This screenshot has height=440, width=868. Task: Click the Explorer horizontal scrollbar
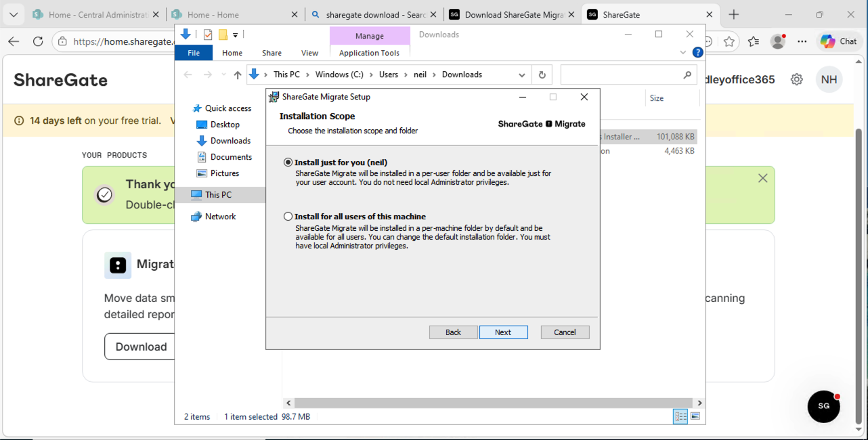tap(494, 403)
